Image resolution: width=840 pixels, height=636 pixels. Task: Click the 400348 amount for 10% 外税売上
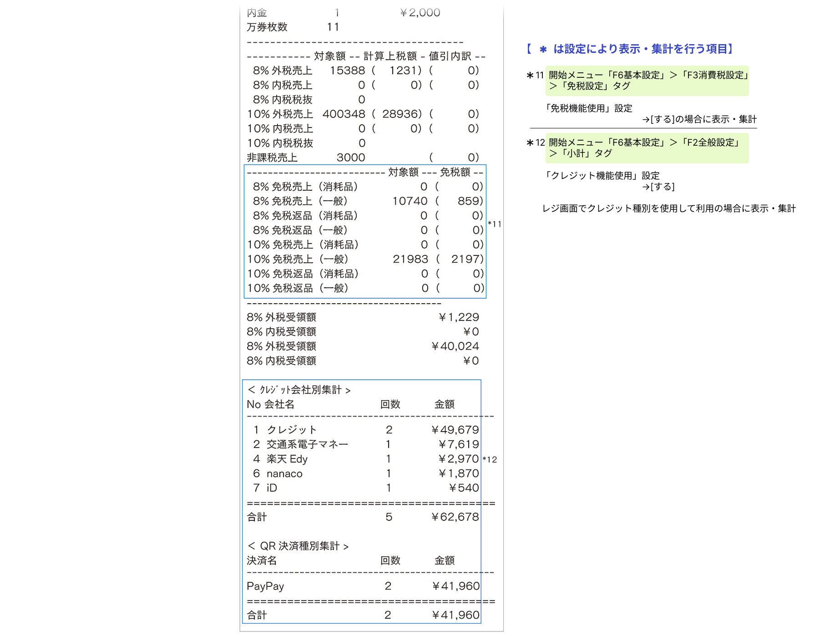(344, 114)
